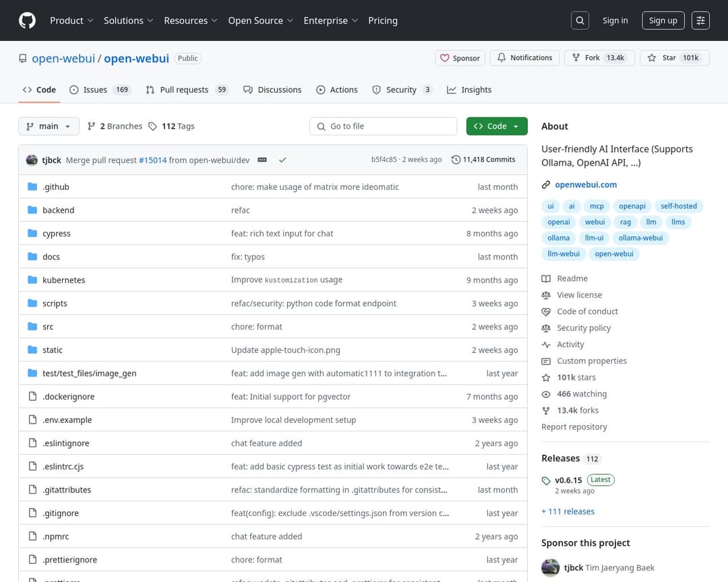Click the eye watching icon
728x582 pixels.
coord(546,394)
